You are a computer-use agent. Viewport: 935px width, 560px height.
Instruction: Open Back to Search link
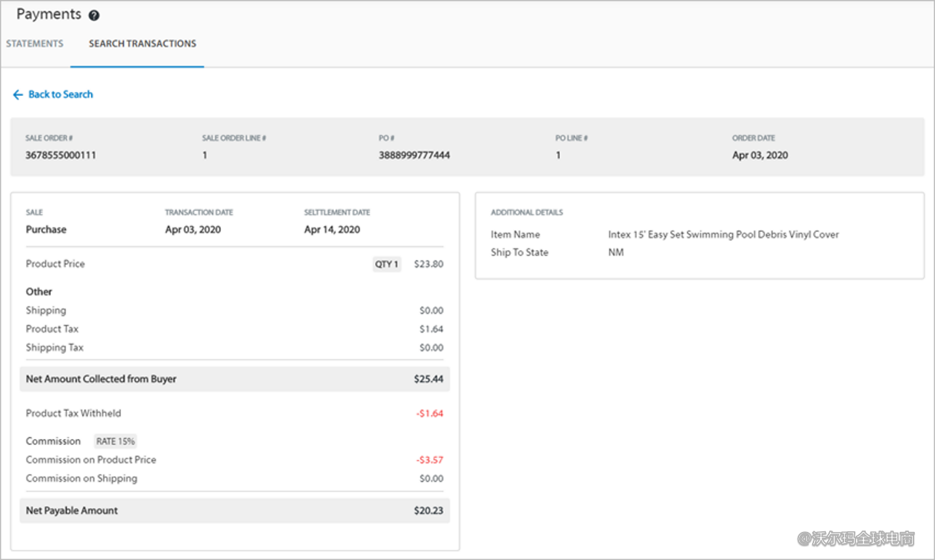point(60,94)
